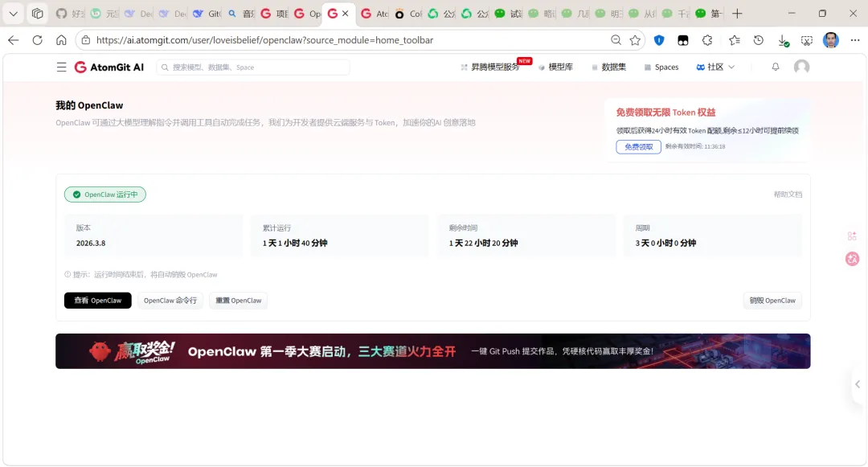The height and width of the screenshot is (467, 868).
Task: Switch to the 'Col' tab
Action: coord(407,14)
